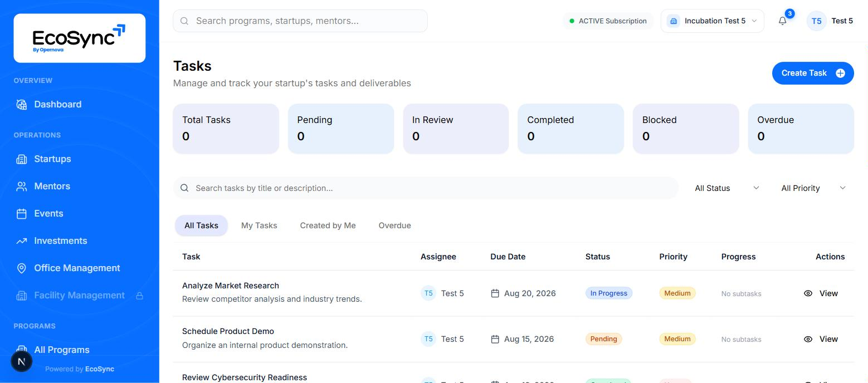Screen dimensions: 868x383
Task: Click T5 avatar in Analyze Market Research row
Action: coord(428,293)
